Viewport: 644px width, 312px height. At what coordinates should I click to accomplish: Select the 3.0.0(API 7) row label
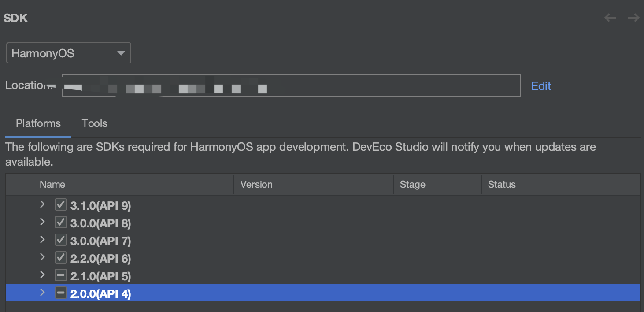coord(101,241)
